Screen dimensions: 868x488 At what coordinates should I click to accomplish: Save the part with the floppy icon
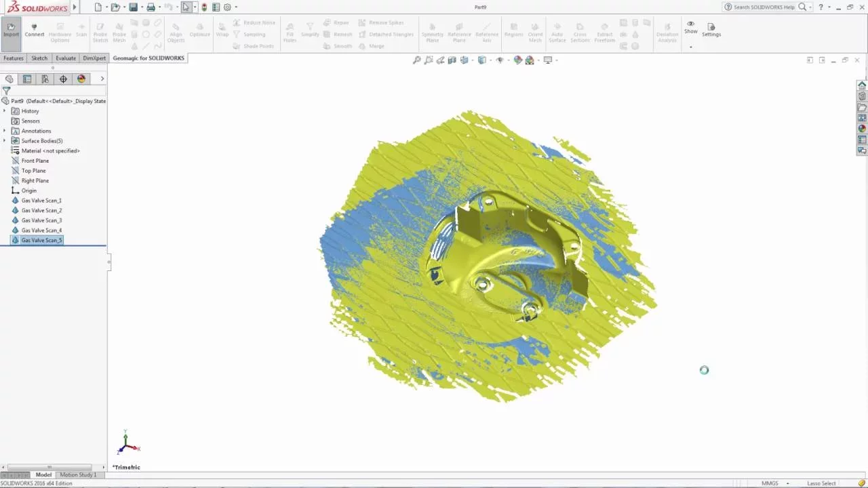coord(133,7)
